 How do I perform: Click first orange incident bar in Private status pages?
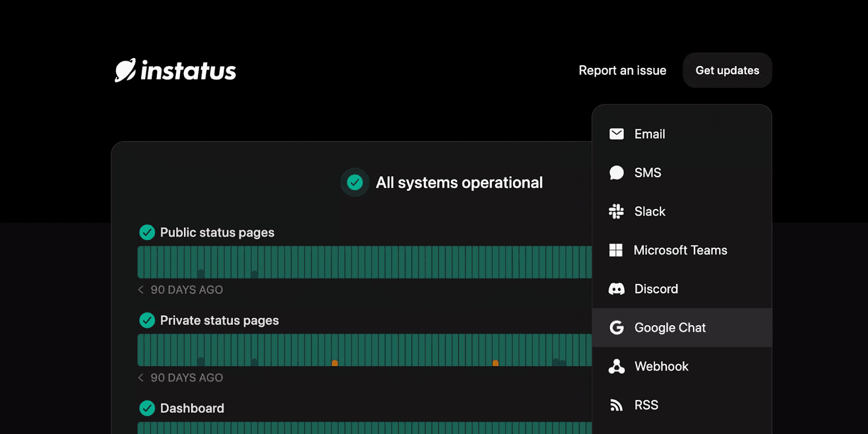coord(335,362)
